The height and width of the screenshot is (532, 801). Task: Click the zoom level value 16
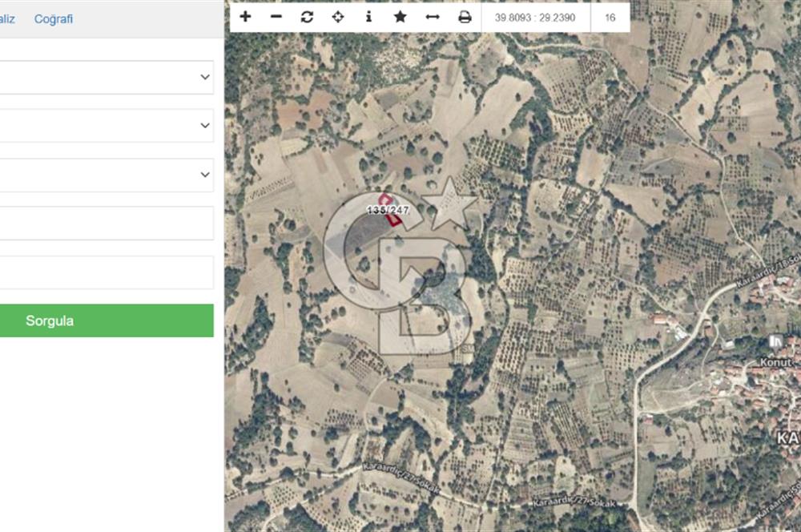coord(610,18)
